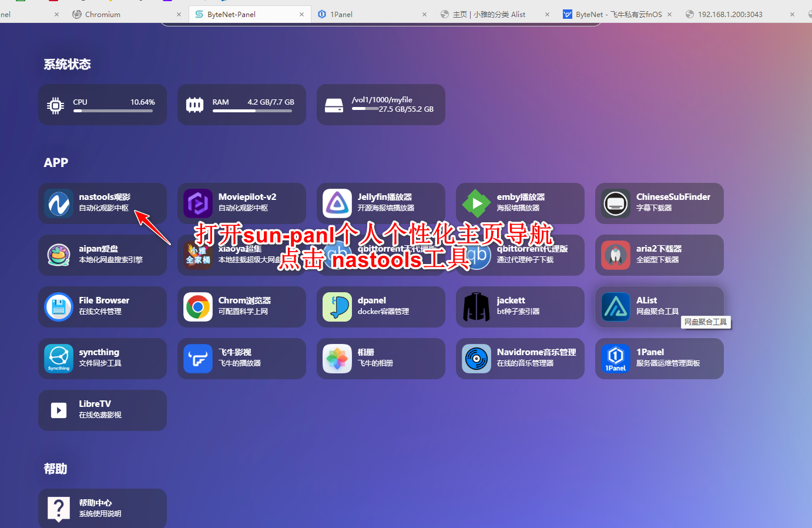Screen dimensions: 812x528
Task: Open the File Browser icon
Action: point(59,307)
